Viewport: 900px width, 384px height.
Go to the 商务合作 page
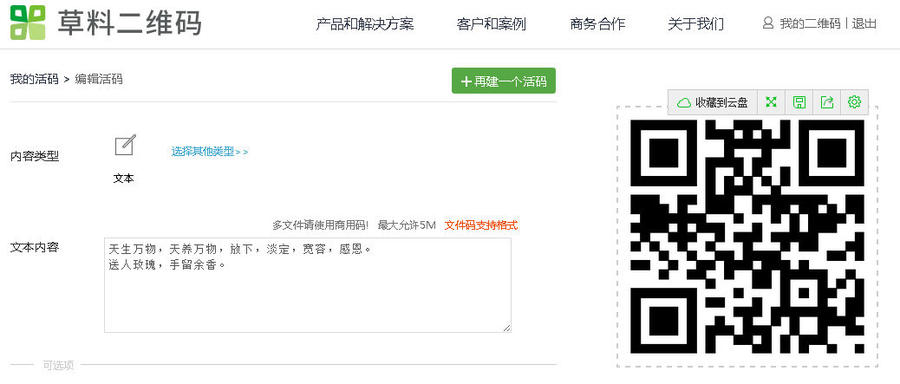click(597, 24)
